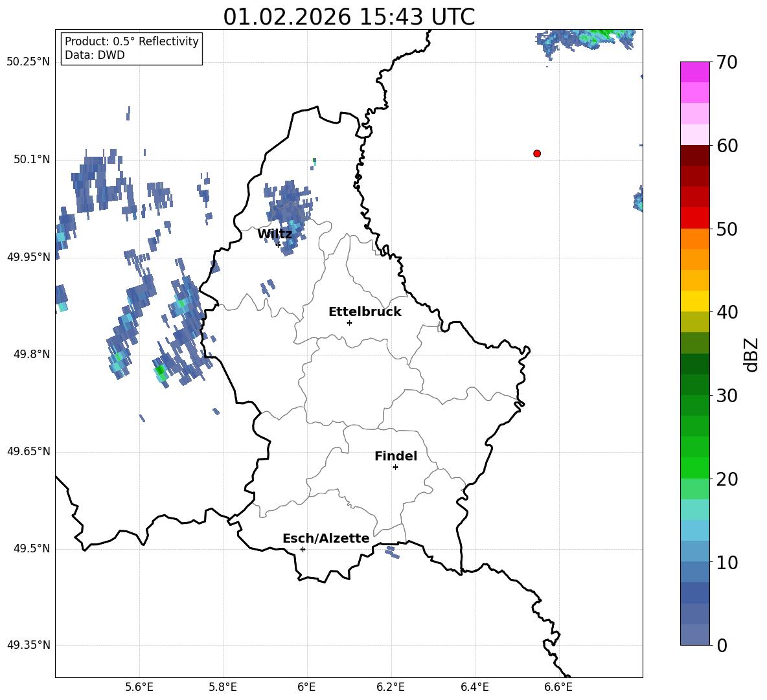Click the Ettelbruck station label
Viewport: 767px width, 700px height.
[365, 312]
